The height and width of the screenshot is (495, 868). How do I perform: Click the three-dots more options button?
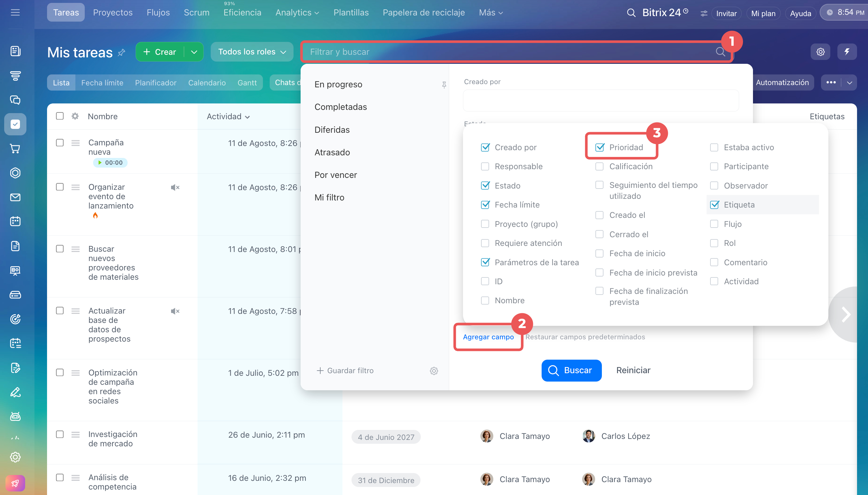click(x=831, y=82)
